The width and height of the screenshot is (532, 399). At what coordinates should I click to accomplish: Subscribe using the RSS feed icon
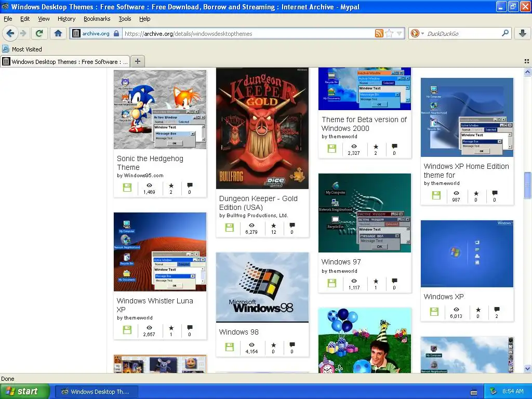[379, 33]
